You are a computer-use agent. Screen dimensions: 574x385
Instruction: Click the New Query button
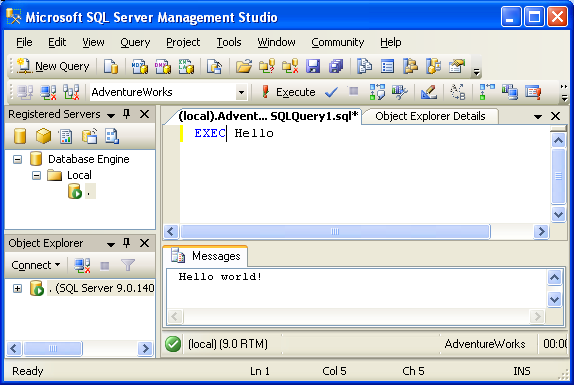tap(53, 66)
